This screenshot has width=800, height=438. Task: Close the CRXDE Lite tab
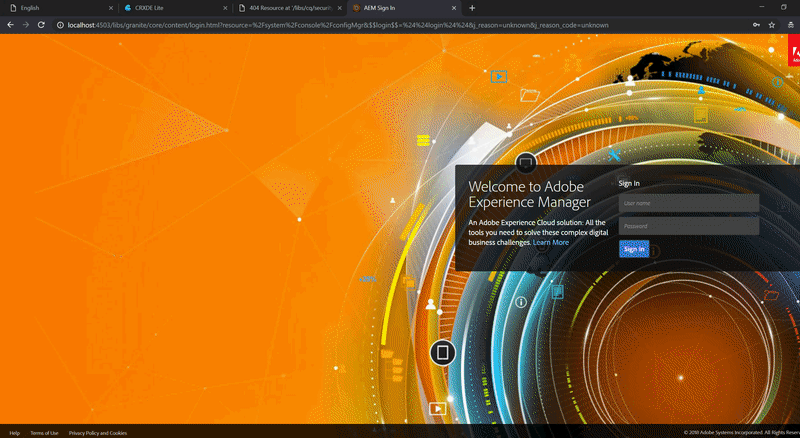(x=225, y=8)
